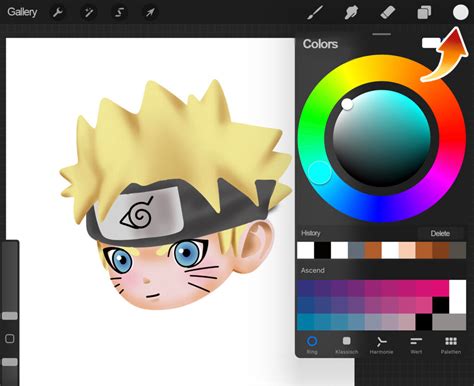This screenshot has width=474, height=386.
Task: Tap the active color circle in top bar
Action: 460,12
